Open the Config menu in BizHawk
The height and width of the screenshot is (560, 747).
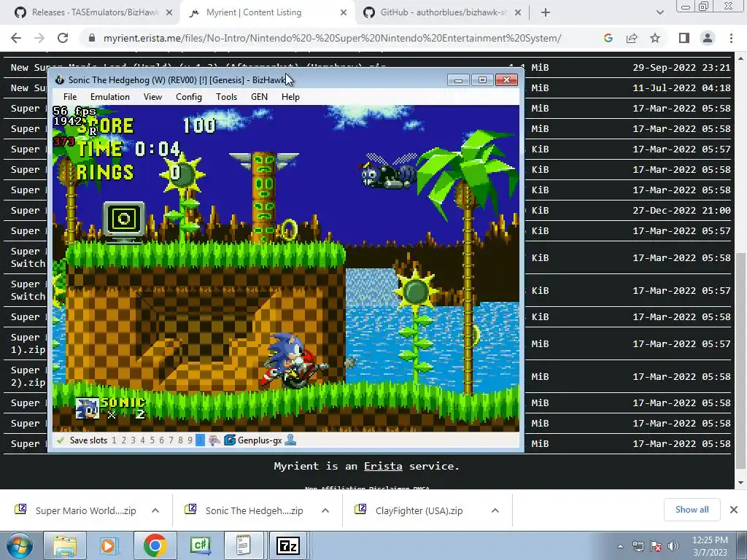[x=189, y=97]
